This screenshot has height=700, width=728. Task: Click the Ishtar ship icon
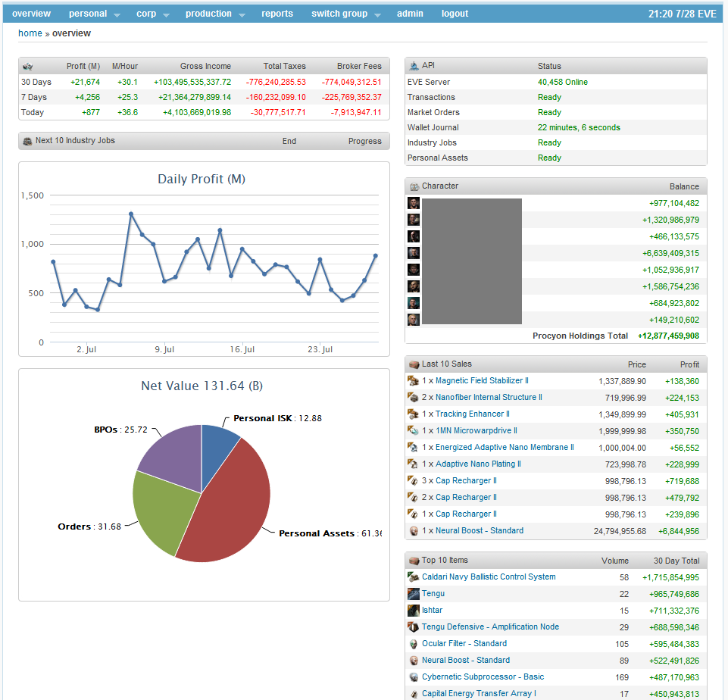point(414,611)
